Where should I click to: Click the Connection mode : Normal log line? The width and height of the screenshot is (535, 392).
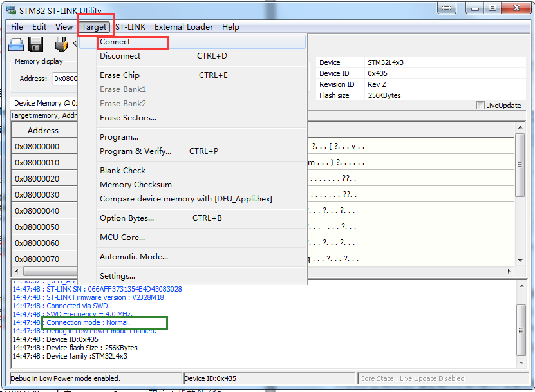click(71, 322)
